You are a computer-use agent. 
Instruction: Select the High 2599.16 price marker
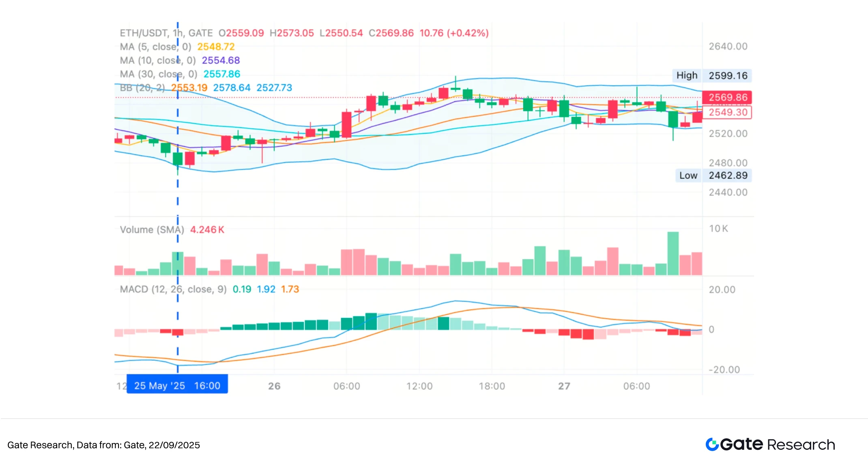[x=712, y=76]
